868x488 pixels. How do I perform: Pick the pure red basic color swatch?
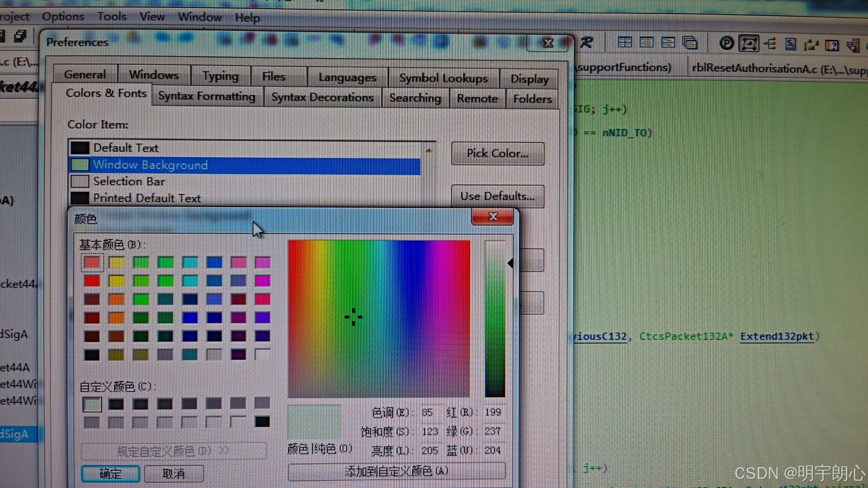click(92, 281)
